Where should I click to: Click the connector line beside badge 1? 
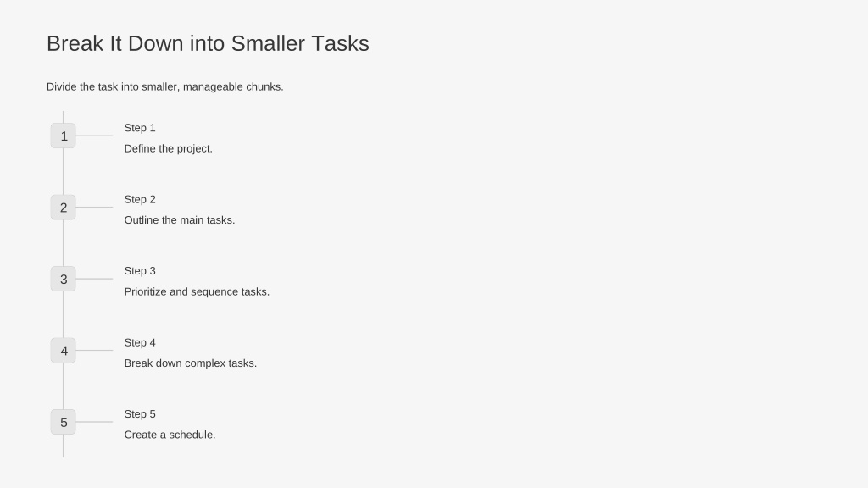pos(94,136)
